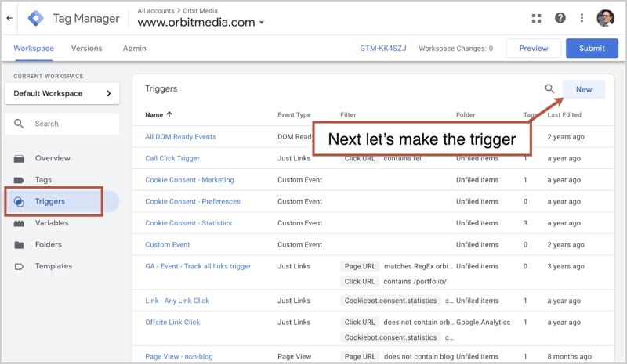The image size is (627, 364).
Task: Open Variables in the sidebar
Action: click(52, 223)
